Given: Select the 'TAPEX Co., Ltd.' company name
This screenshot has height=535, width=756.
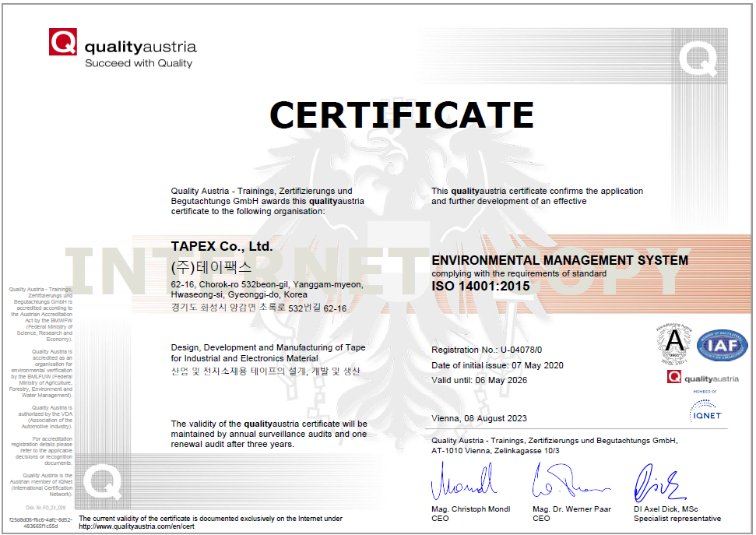Looking at the screenshot, I should (222, 247).
